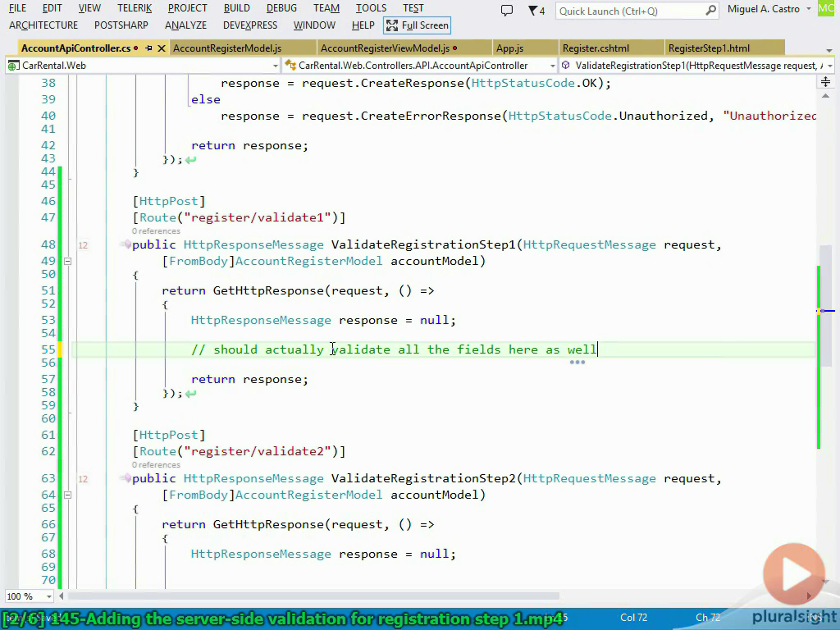Toggle the Full Screen button
840x630 pixels.
[x=418, y=25]
